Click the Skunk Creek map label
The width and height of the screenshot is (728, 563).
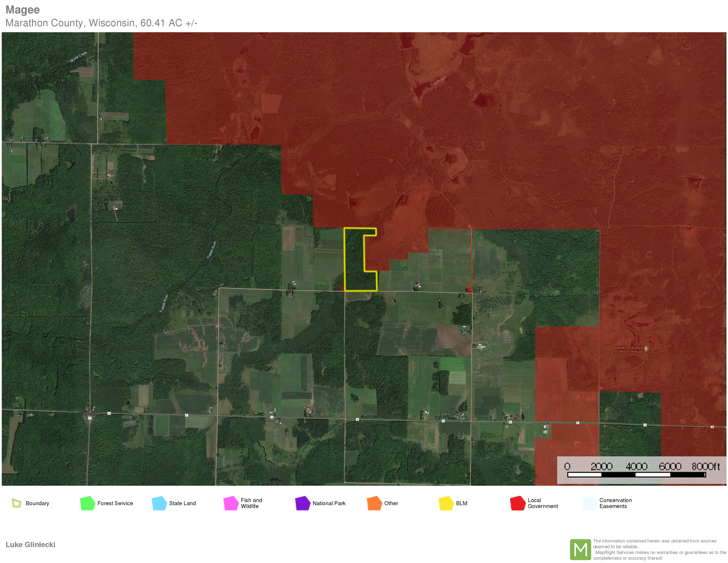point(79,57)
